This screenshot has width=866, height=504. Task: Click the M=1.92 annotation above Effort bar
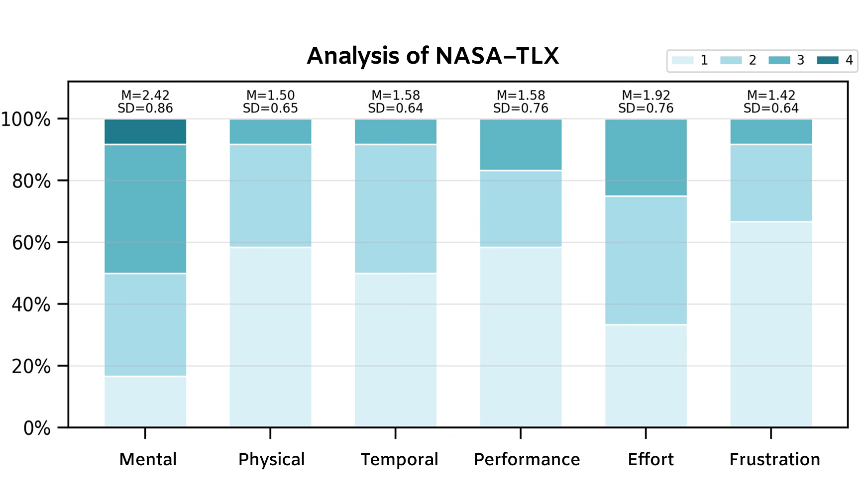click(x=646, y=95)
